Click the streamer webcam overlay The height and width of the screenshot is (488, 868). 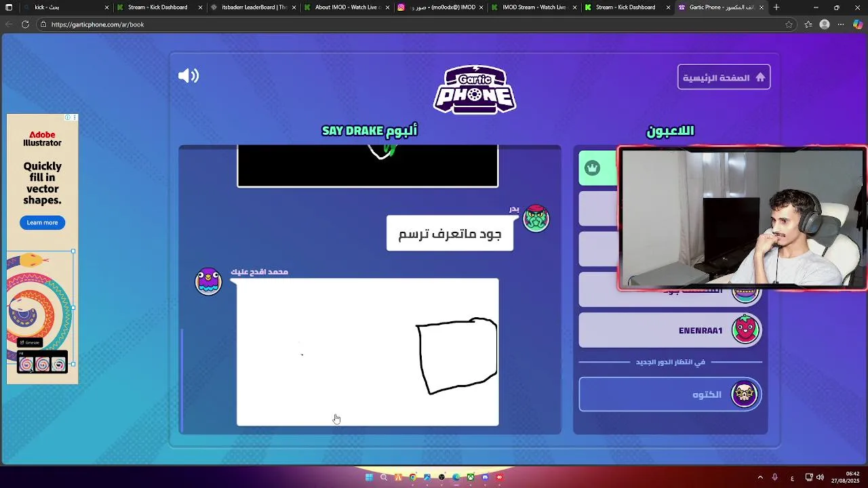pyautogui.click(x=743, y=218)
